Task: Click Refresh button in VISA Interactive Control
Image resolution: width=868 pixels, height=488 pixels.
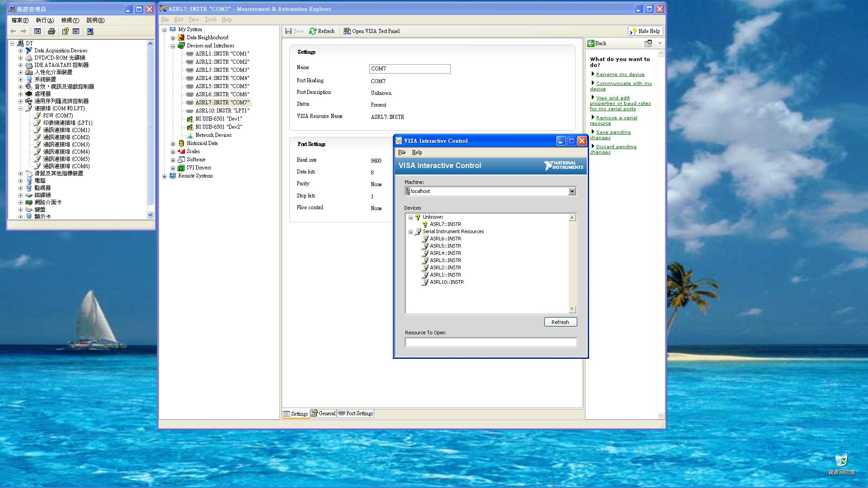Action: point(560,322)
